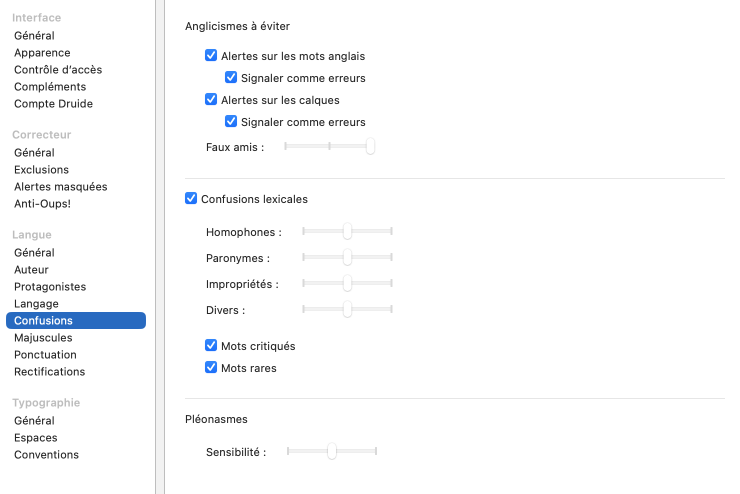Select Protagonistes in the Langue section
The height and width of the screenshot is (494, 740).
point(50,287)
